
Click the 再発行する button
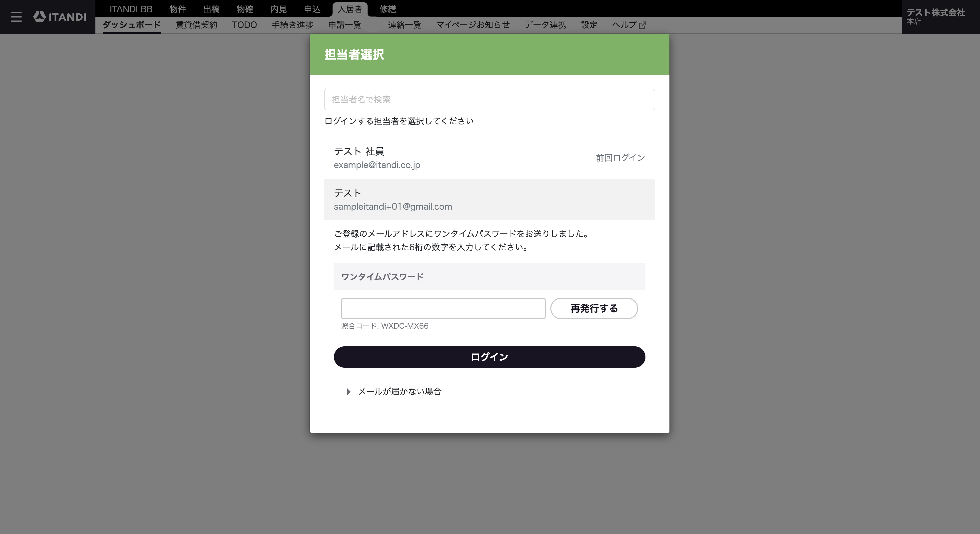click(594, 308)
